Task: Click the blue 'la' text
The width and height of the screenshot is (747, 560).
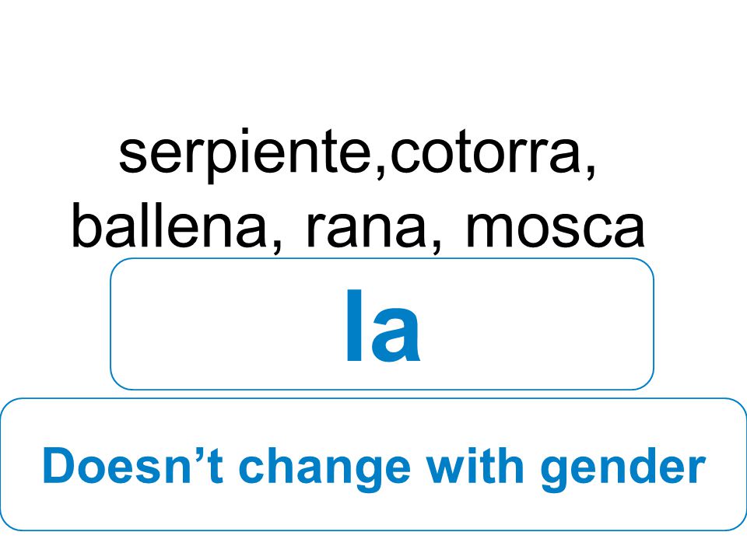Action: point(383,326)
